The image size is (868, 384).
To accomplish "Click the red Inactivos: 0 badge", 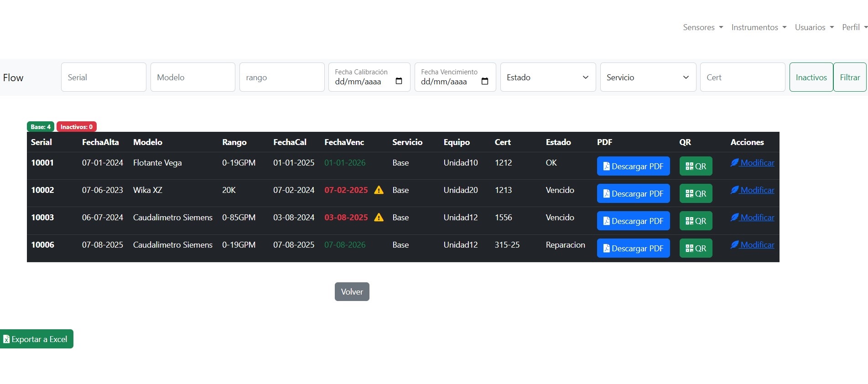I will pyautogui.click(x=77, y=127).
